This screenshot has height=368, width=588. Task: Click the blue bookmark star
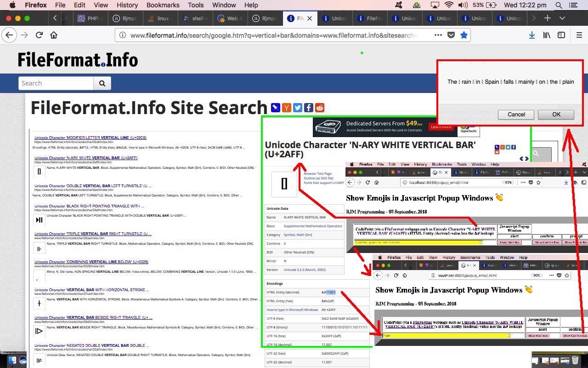464,35
